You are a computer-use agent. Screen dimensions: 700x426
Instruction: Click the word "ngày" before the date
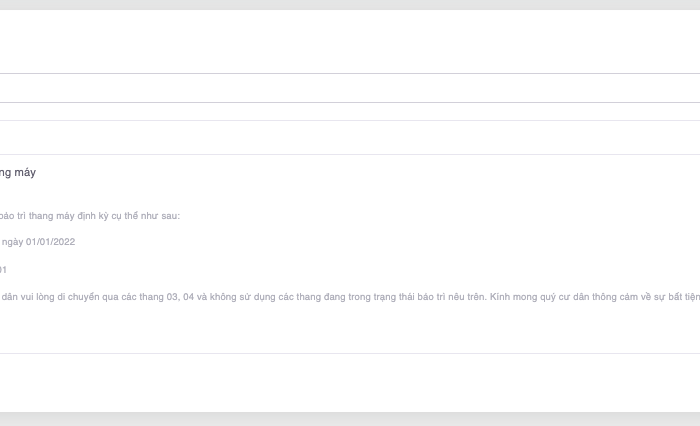click(x=12, y=242)
